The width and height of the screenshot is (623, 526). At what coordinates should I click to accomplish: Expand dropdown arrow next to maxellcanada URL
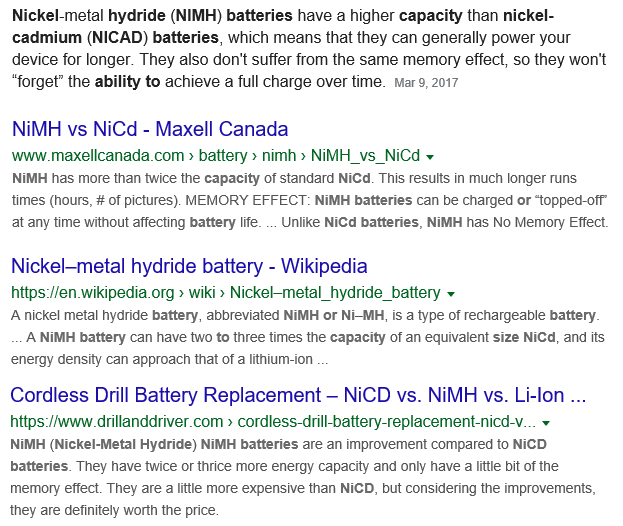click(x=430, y=157)
